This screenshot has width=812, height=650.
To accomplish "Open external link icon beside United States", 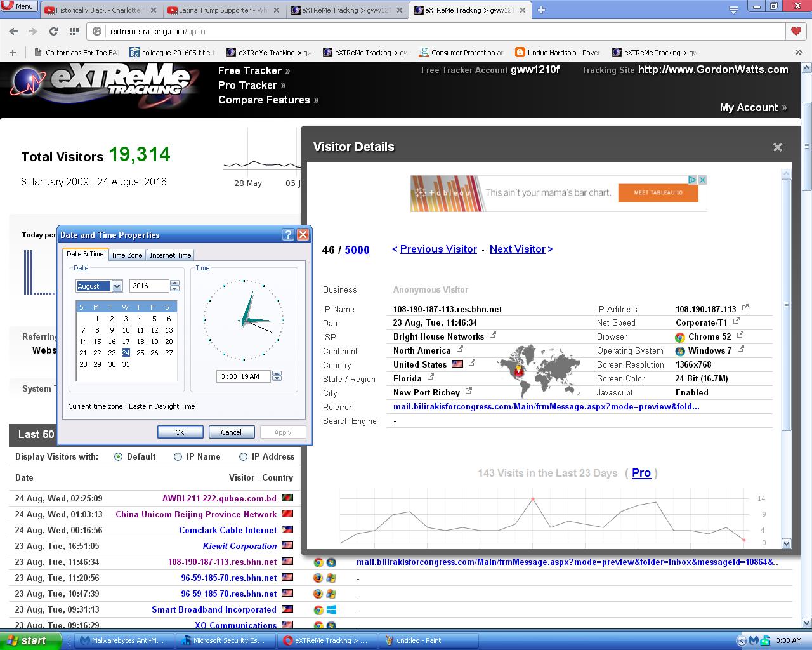I will coord(471,363).
